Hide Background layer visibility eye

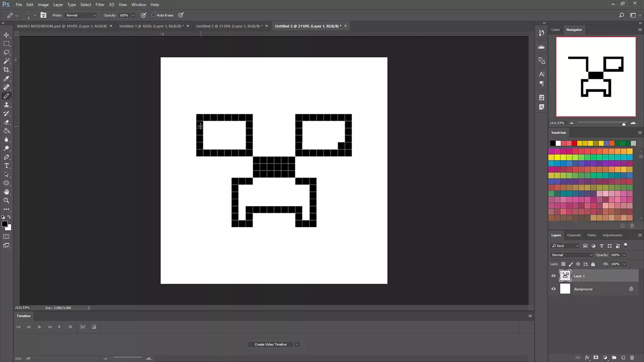click(x=553, y=289)
